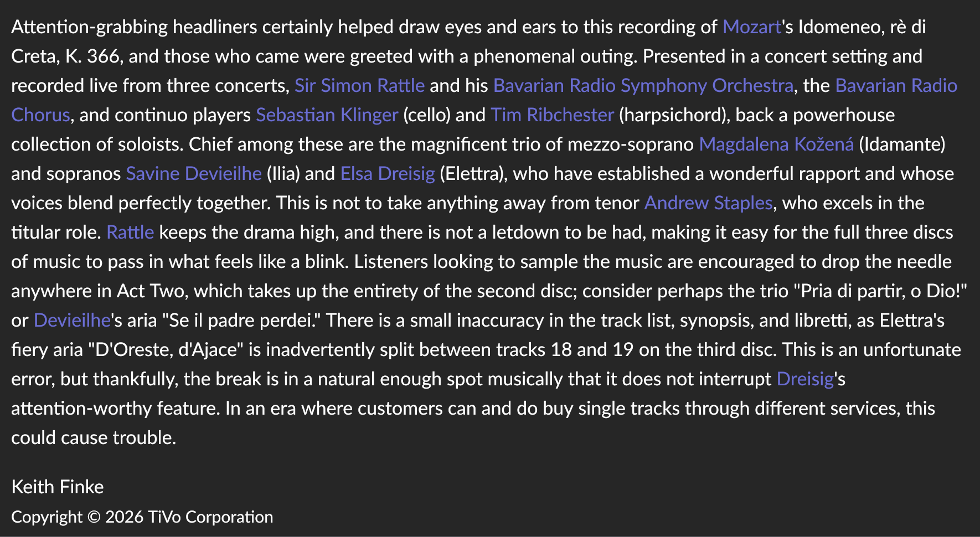Click the Magdalena Kožená link
Image resolution: width=980 pixels, height=537 pixels.
(x=776, y=144)
